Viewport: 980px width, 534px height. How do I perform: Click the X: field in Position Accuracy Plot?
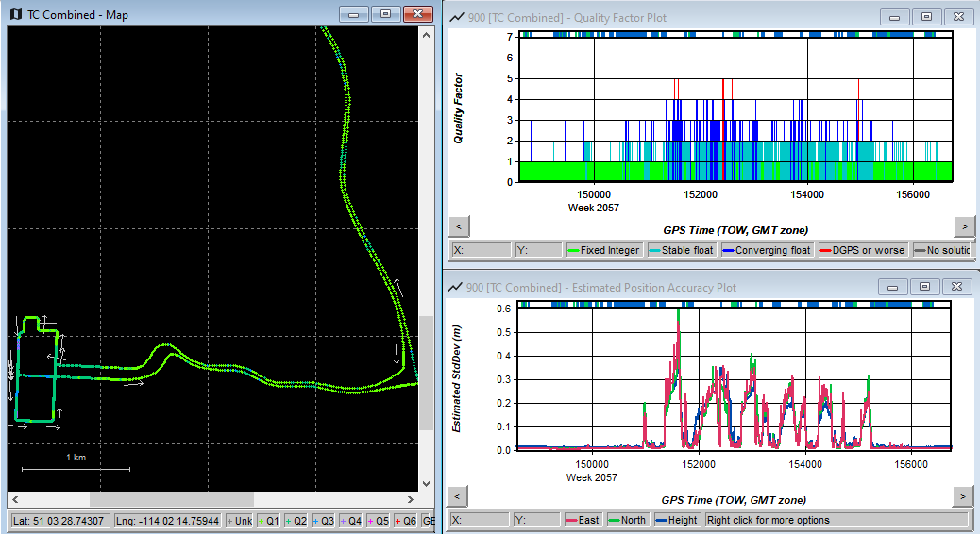480,520
